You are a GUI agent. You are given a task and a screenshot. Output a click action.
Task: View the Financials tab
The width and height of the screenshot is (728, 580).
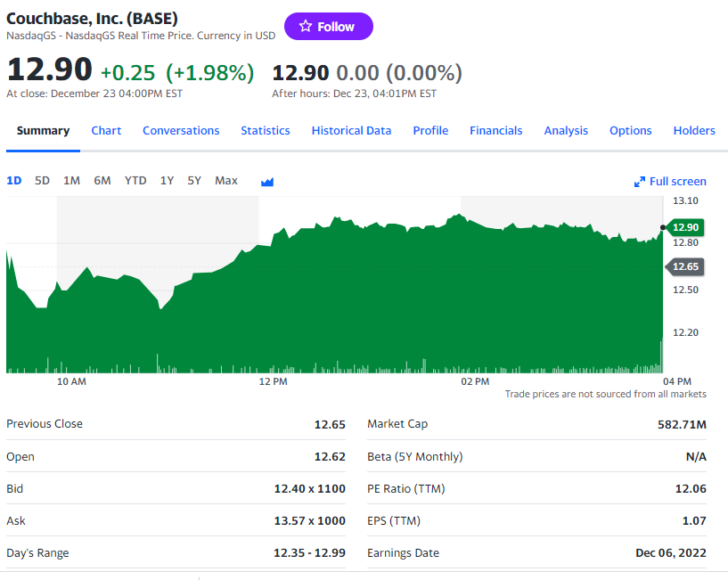click(496, 131)
